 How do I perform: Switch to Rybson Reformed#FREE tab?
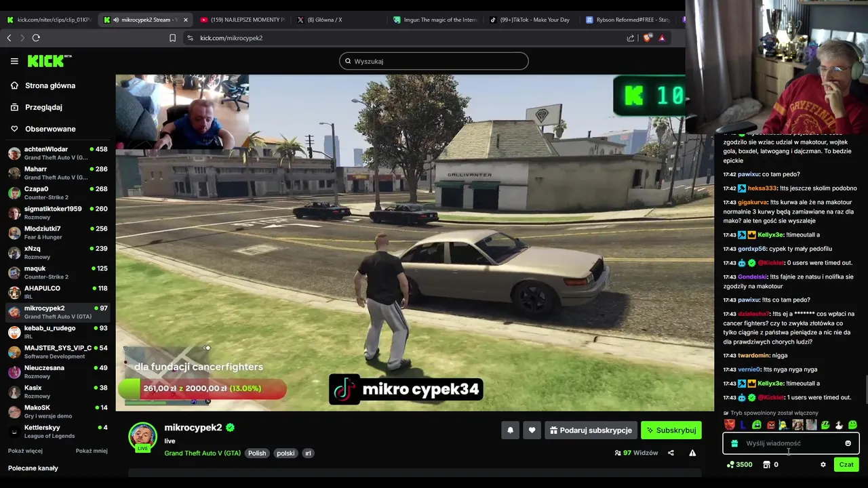[x=629, y=20]
